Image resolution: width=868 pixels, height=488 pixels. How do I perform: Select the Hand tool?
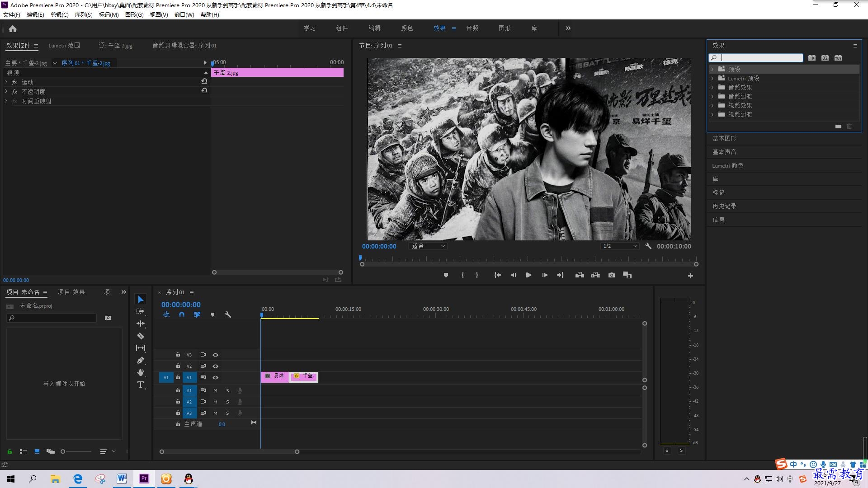point(141,372)
